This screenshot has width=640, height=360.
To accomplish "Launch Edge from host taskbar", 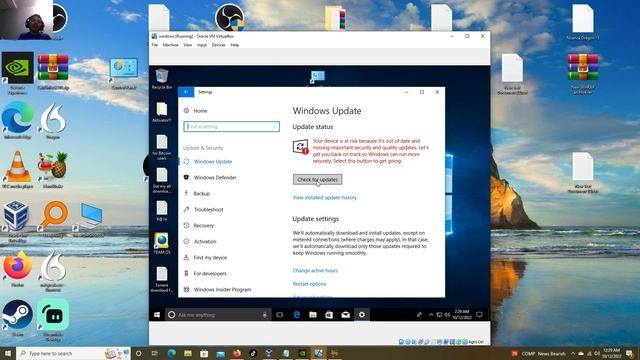I will coord(171,353).
